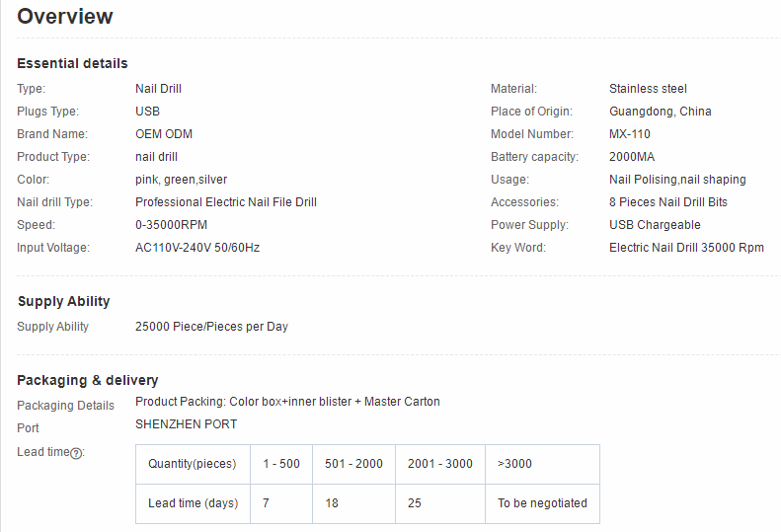
Task: Click the 501 - 2000 quantity cell
Action: point(353,464)
